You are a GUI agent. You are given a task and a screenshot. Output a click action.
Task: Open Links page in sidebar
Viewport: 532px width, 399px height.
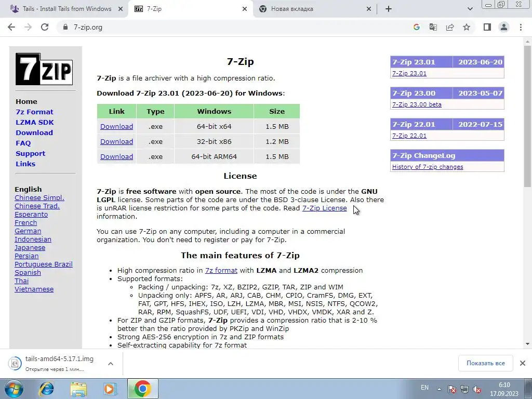tap(25, 164)
